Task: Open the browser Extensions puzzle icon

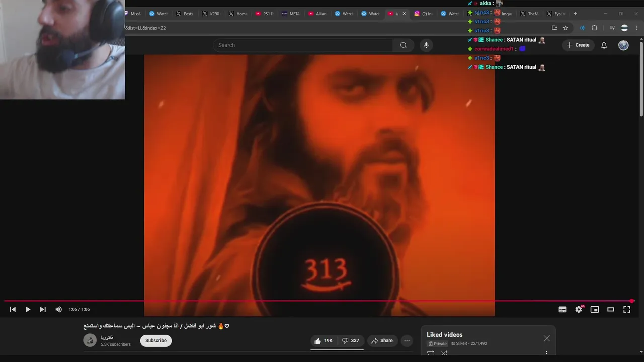Action: click(594, 28)
